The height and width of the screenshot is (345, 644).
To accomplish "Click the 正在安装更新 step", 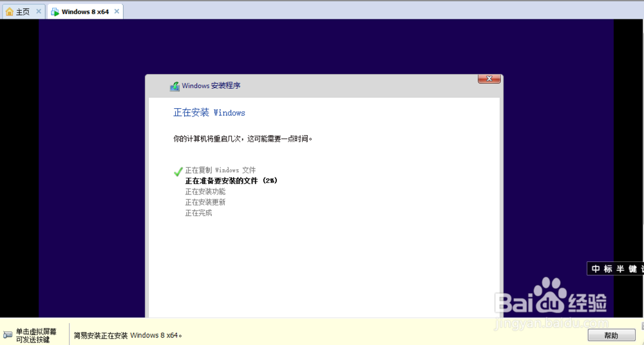I will [x=205, y=202].
